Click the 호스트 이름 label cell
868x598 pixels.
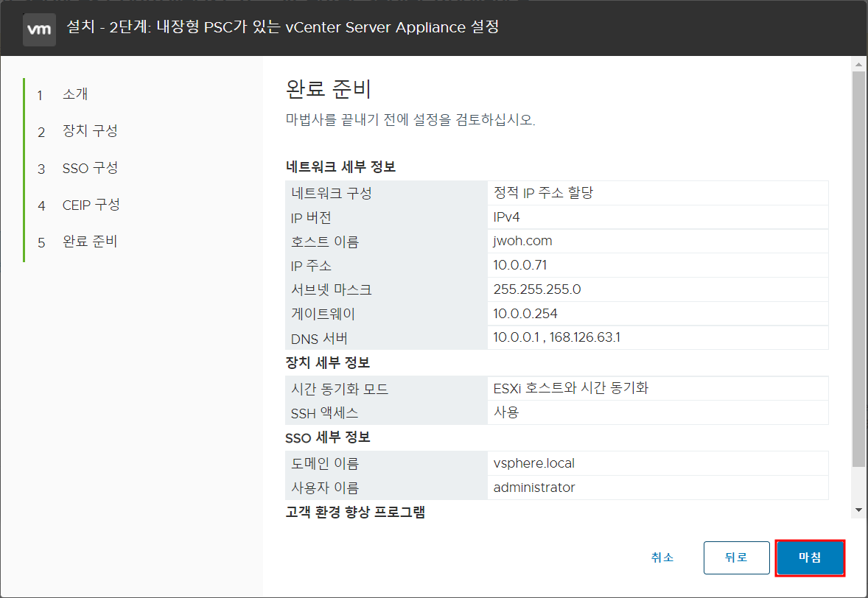pyautogui.click(x=386, y=242)
